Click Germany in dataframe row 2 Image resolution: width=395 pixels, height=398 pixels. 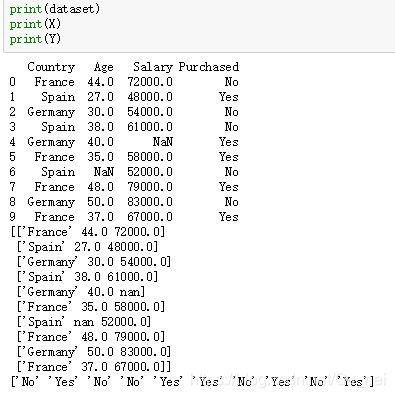click(51, 112)
